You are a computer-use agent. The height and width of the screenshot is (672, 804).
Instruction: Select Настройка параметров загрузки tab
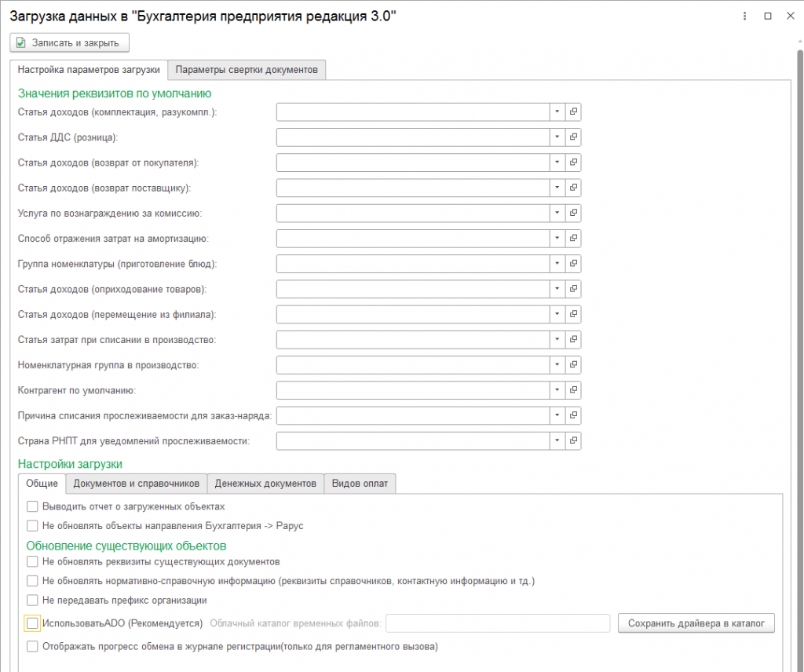coord(89,70)
